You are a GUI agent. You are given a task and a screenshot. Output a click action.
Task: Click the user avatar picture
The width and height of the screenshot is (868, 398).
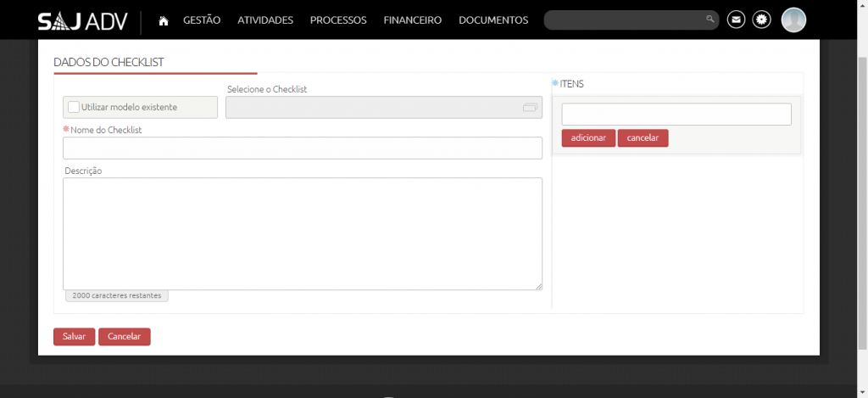(793, 20)
